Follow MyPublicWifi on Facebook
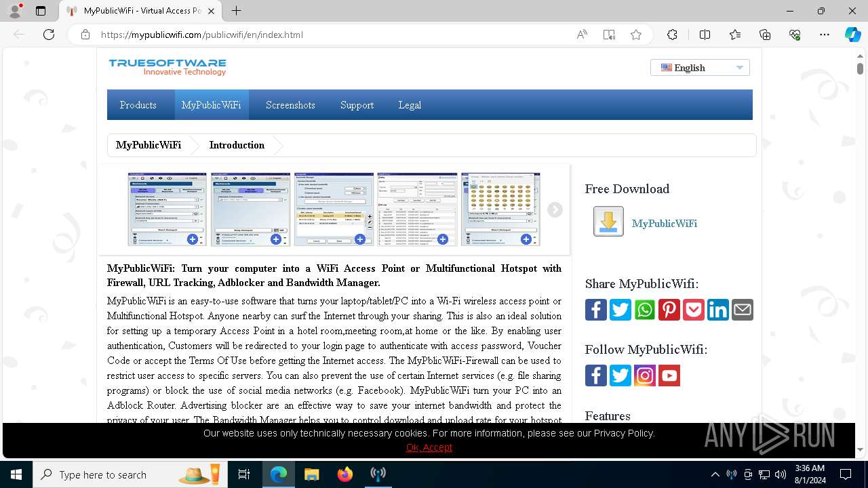 click(596, 375)
